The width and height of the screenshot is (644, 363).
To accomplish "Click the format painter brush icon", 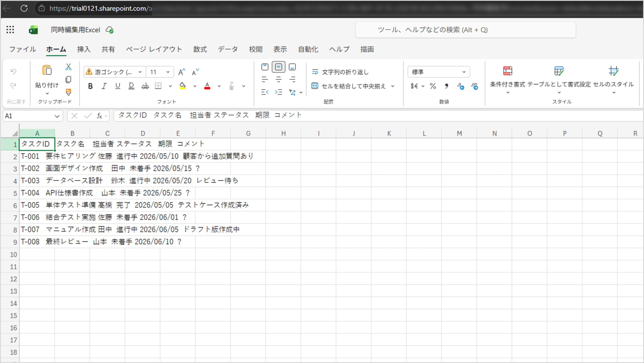I will pyautogui.click(x=68, y=92).
